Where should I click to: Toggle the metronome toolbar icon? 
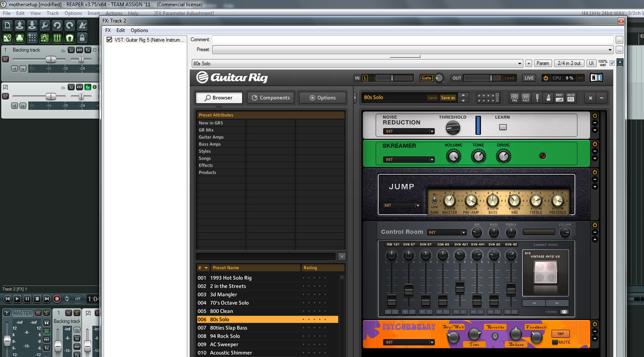tap(82, 26)
